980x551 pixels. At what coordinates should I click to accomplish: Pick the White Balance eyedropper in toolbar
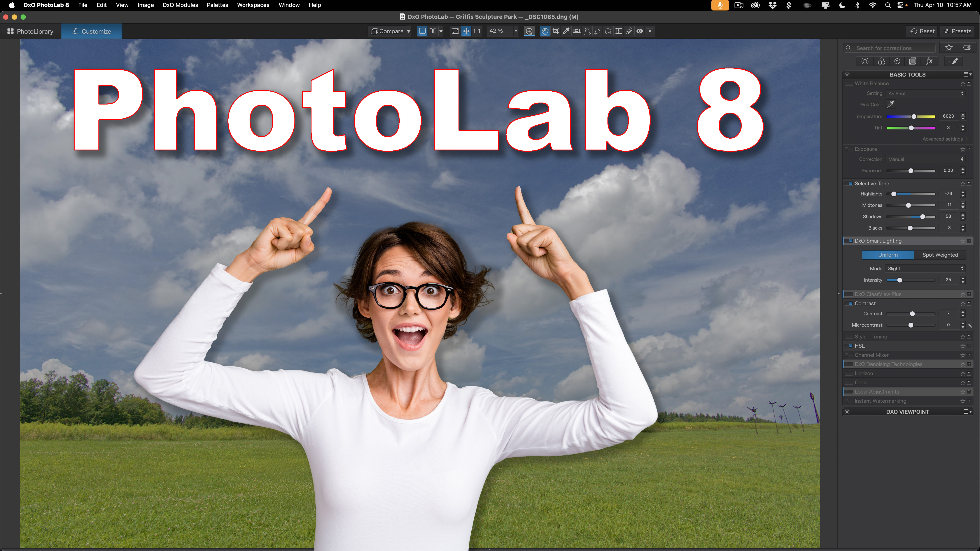click(x=566, y=31)
